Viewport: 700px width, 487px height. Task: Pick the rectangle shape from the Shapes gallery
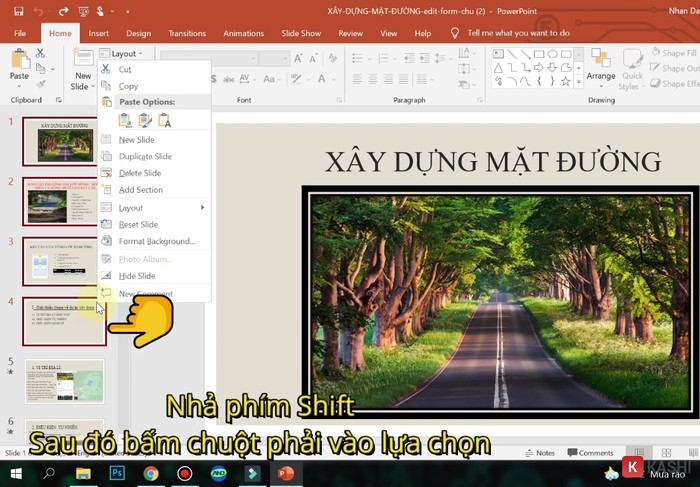539,54
